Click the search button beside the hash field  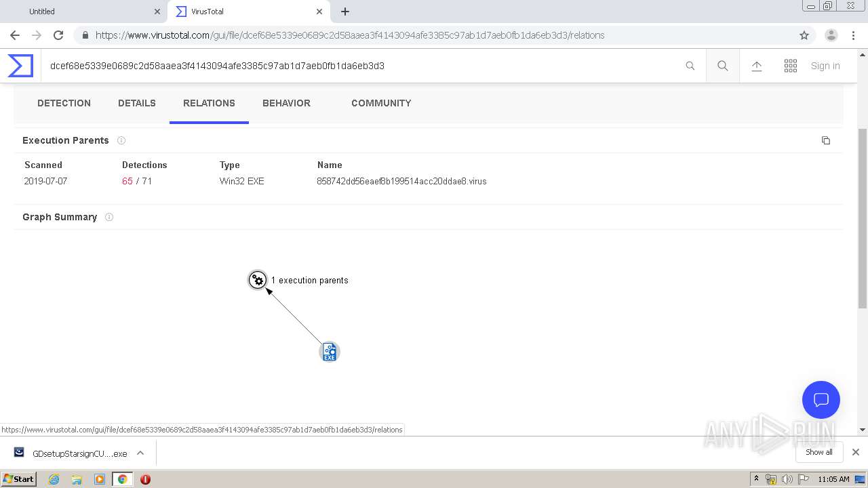pyautogui.click(x=723, y=66)
